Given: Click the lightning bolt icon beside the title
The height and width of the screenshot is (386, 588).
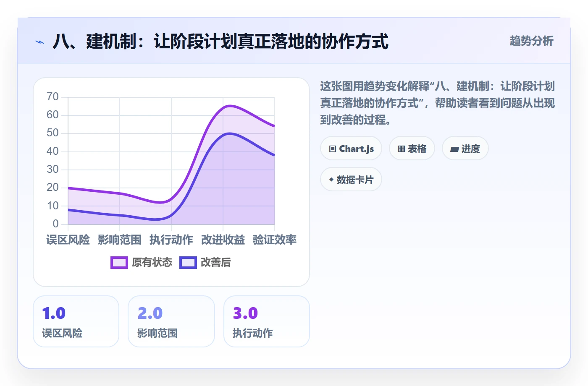Looking at the screenshot, I should pos(40,42).
